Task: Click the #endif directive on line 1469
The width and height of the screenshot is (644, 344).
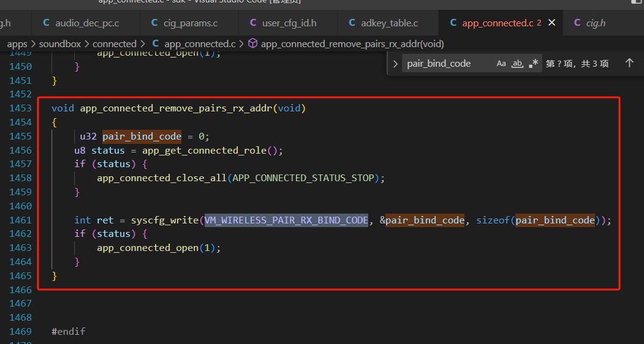Action: pyautogui.click(x=68, y=331)
